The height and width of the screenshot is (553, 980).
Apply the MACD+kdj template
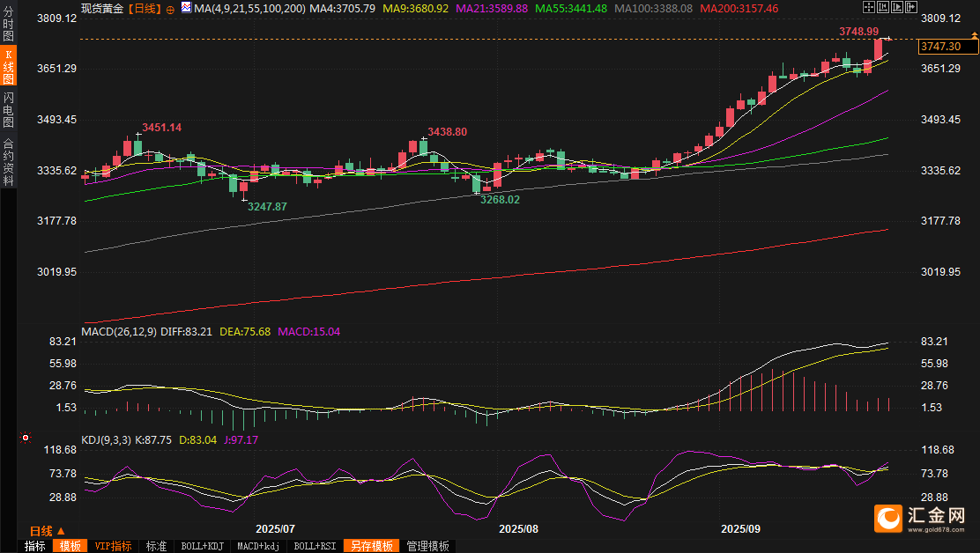point(257,546)
